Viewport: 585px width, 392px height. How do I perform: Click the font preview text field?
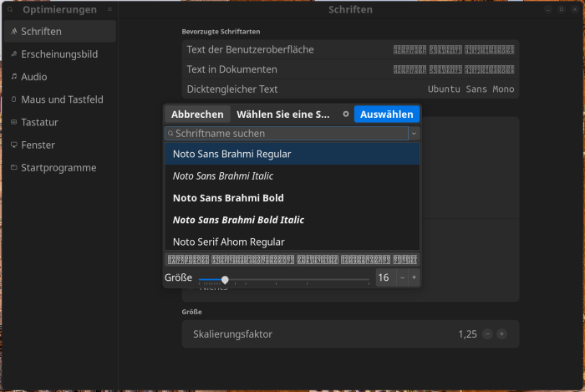pyautogui.click(x=292, y=260)
